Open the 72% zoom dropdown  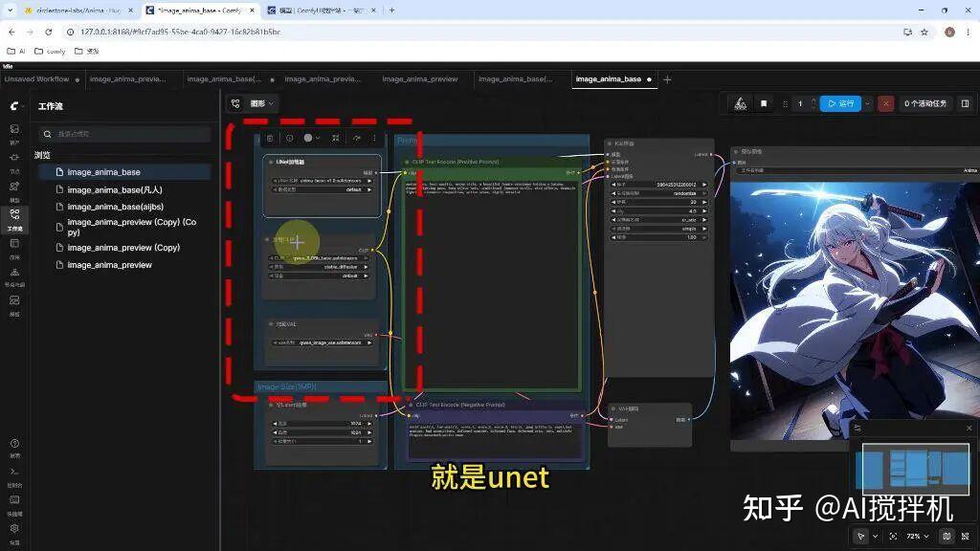coord(918,536)
